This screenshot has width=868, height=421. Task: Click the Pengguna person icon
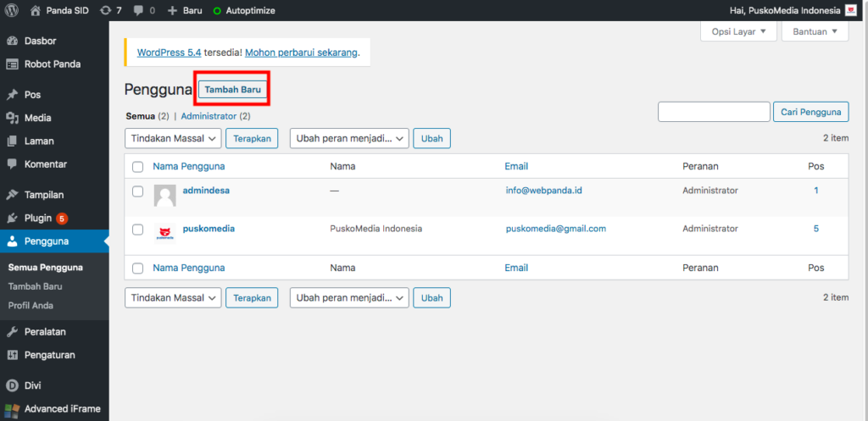(x=12, y=241)
